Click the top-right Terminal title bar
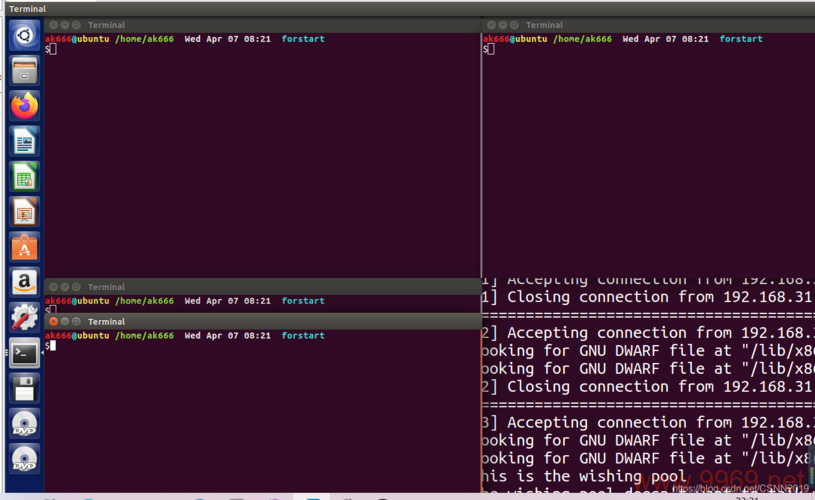815x500 pixels. [649, 25]
